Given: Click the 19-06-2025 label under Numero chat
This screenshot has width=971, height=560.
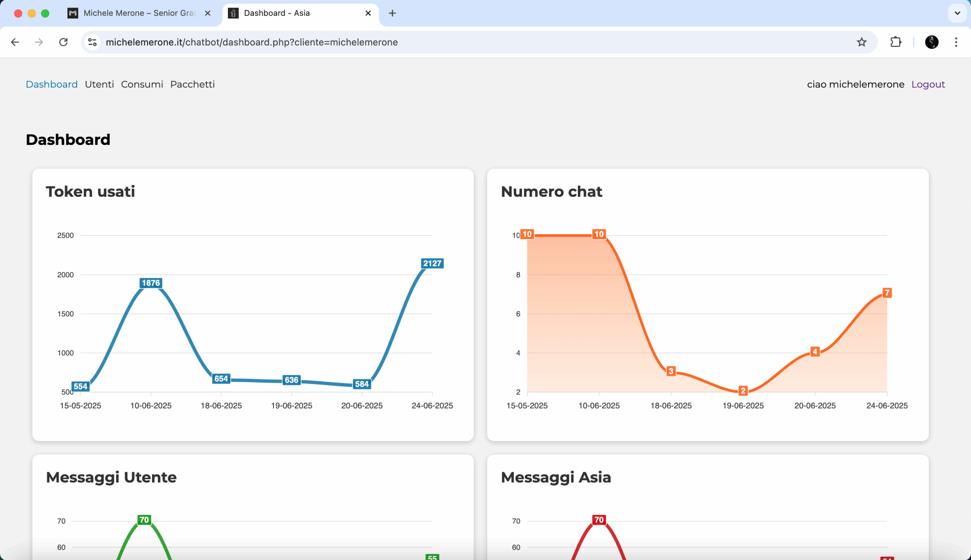Looking at the screenshot, I should [x=743, y=406].
